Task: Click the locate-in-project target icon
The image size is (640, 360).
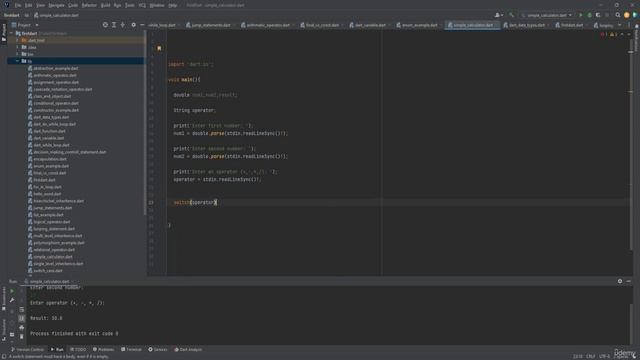Action: (105, 25)
